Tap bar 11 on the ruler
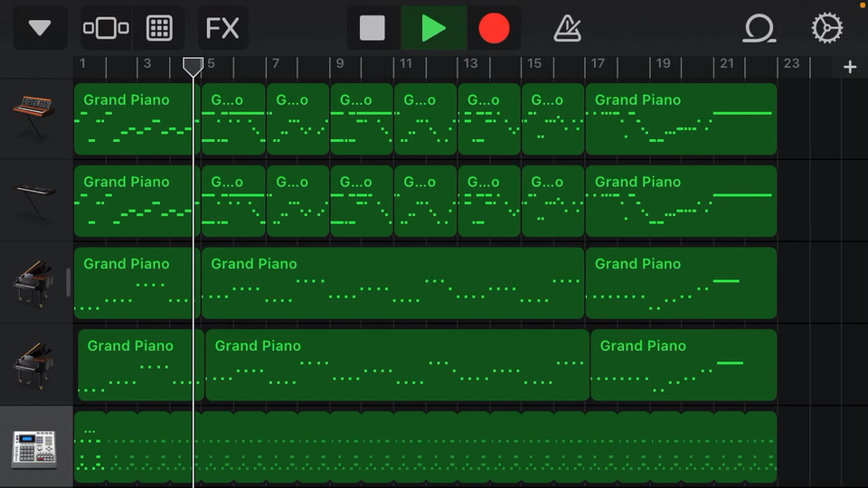This screenshot has height=488, width=868. point(406,63)
